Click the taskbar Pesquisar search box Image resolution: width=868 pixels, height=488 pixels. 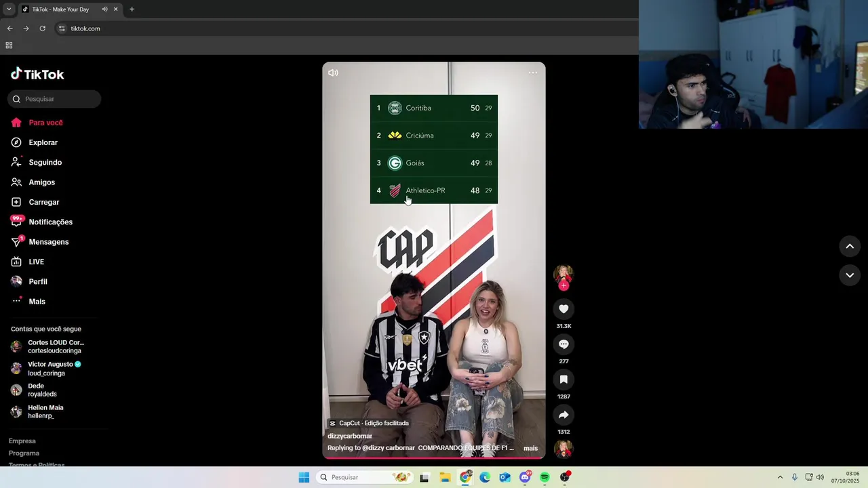pyautogui.click(x=365, y=477)
